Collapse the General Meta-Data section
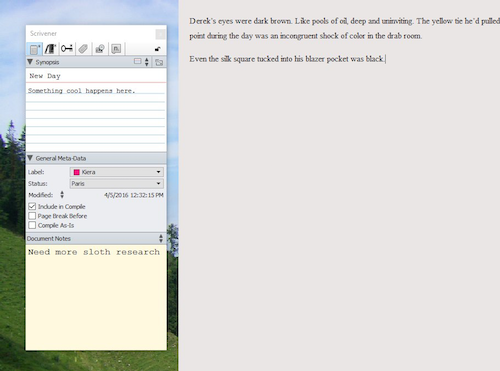Image resolution: width=500 pixels, height=371 pixels. click(x=30, y=158)
